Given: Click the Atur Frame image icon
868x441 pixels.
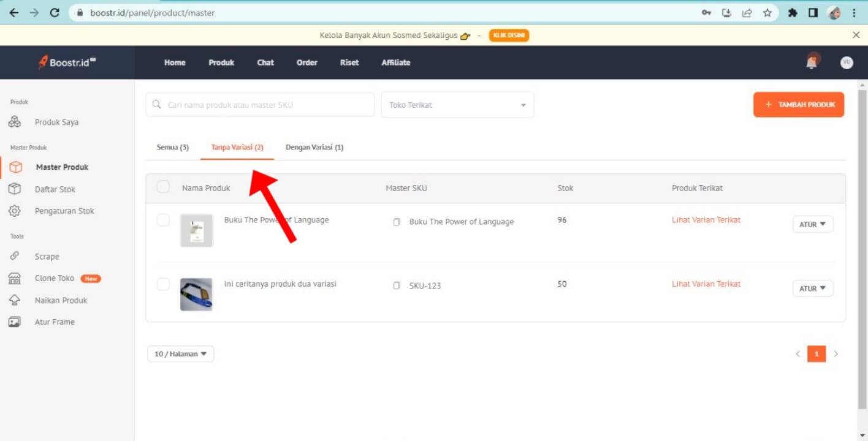Looking at the screenshot, I should pyautogui.click(x=15, y=322).
